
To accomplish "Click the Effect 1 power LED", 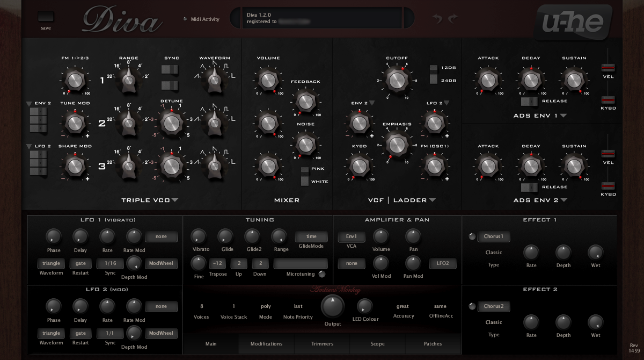I will [x=472, y=236].
